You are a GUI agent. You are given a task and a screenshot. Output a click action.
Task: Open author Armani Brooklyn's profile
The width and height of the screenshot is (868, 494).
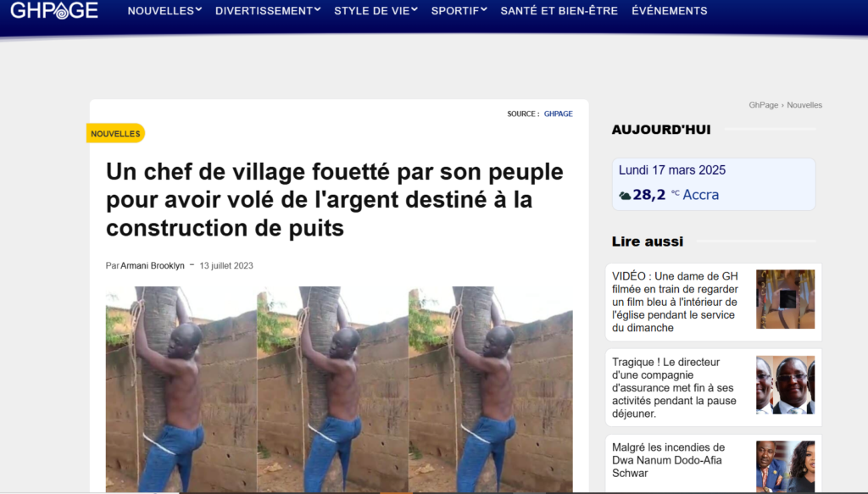click(x=153, y=265)
